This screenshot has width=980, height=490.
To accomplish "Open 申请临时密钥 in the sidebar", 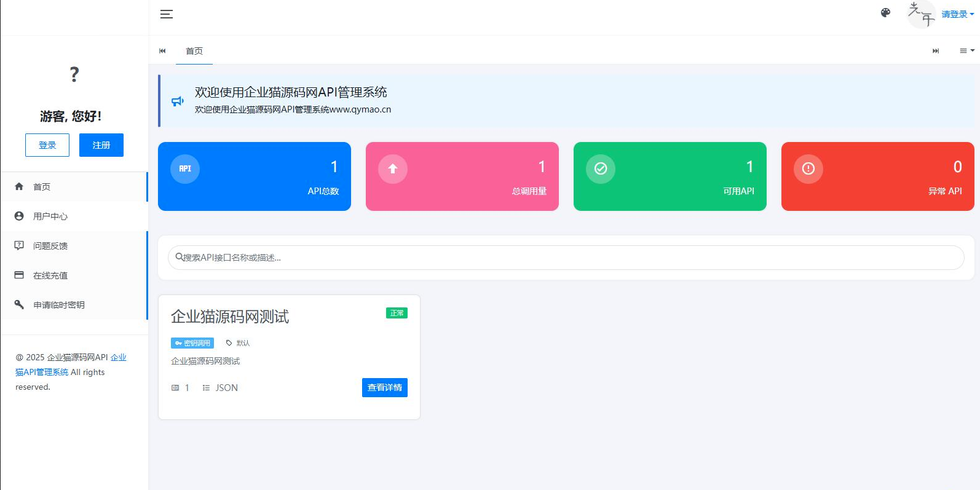I will 74,305.
